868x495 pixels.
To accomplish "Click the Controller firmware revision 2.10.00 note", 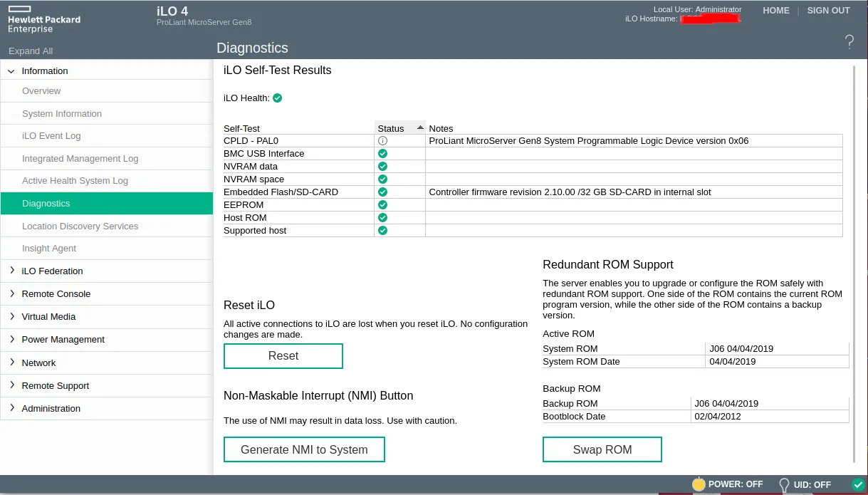I will pyautogui.click(x=570, y=192).
